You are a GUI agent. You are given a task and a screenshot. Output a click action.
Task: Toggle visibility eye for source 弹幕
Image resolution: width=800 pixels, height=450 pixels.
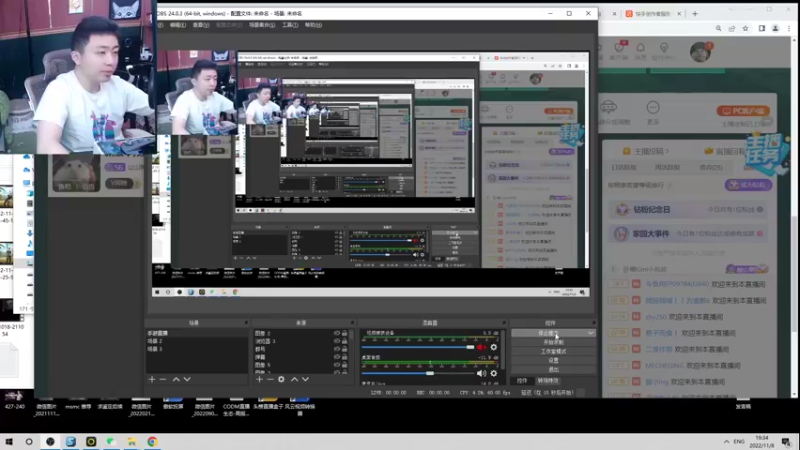pos(337,357)
